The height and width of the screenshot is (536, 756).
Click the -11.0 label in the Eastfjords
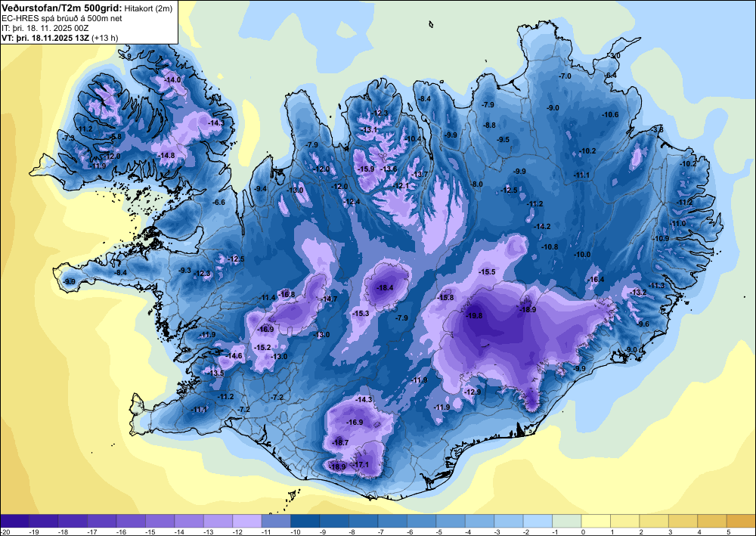tap(678, 224)
